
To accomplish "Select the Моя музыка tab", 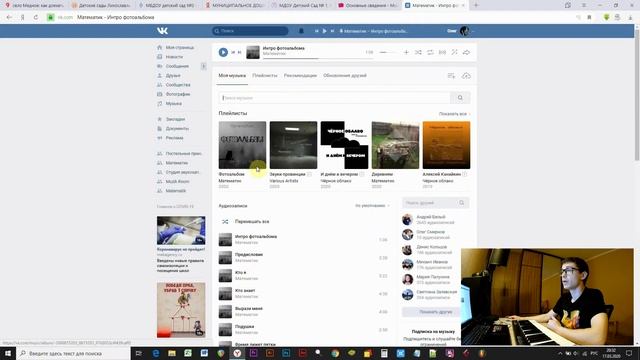I will [x=232, y=76].
